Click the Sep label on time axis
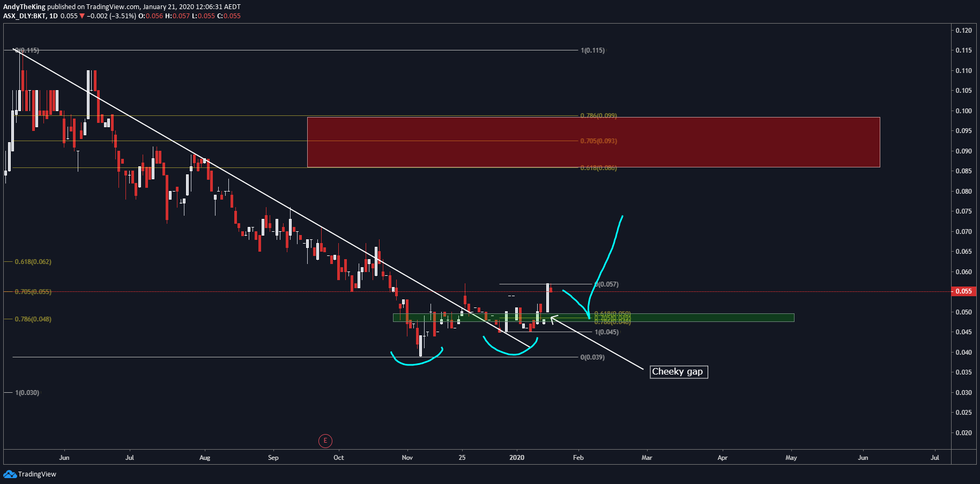Screen dimensions: 980x484 click(273, 458)
